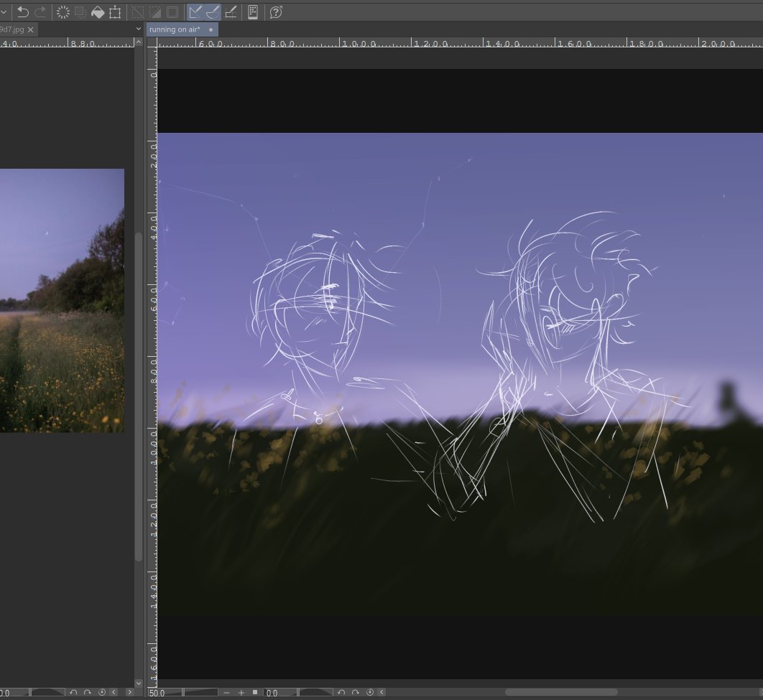Click scroll-up arrow of reference canvas scrollbar
Image resolution: width=763 pixels, height=700 pixels.
tap(139, 42)
